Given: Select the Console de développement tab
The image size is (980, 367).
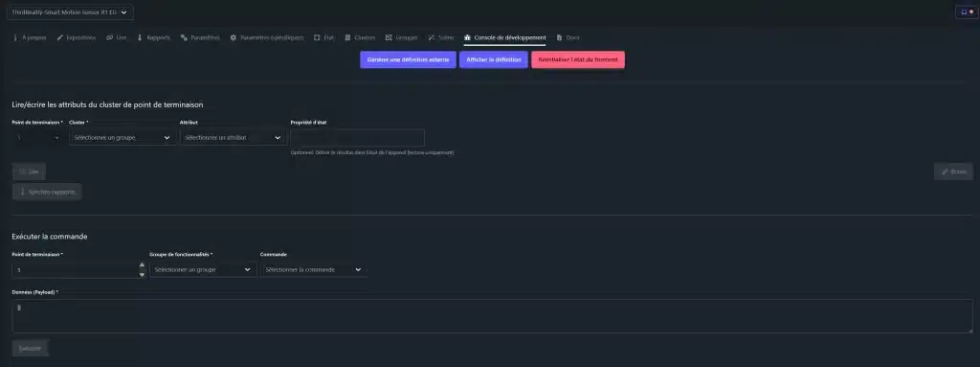Looking at the screenshot, I should [x=505, y=37].
